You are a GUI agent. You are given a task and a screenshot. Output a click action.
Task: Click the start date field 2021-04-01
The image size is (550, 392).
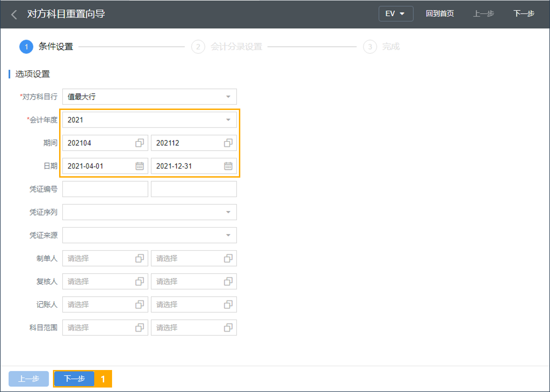tap(105, 166)
